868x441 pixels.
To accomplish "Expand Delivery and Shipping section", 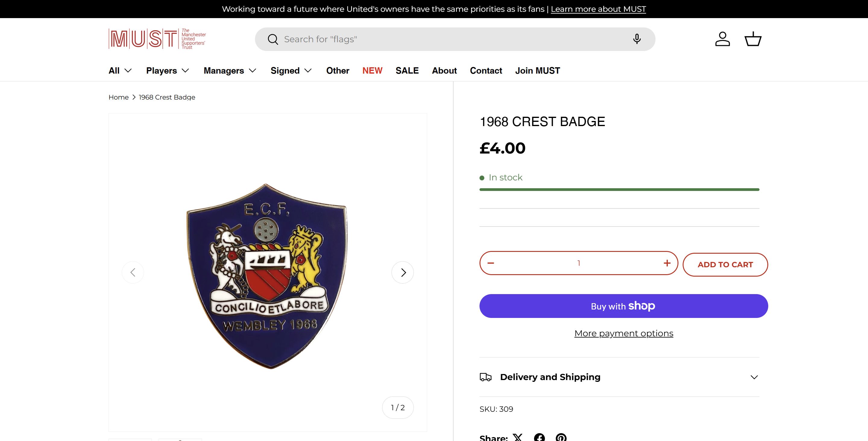I will (x=619, y=377).
